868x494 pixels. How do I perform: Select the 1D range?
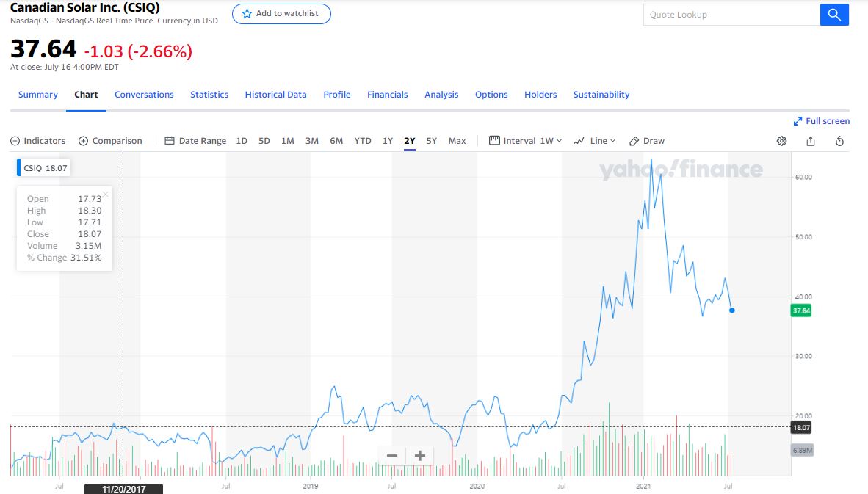[242, 141]
